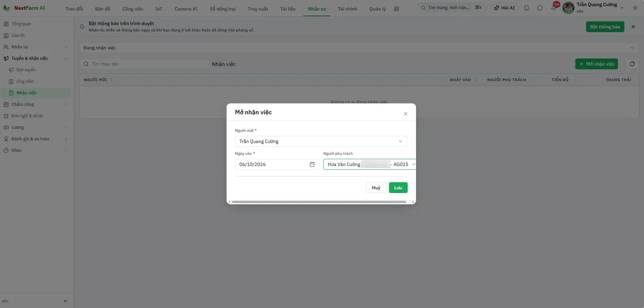Open calendar picker for Ngày vào

[x=312, y=164]
